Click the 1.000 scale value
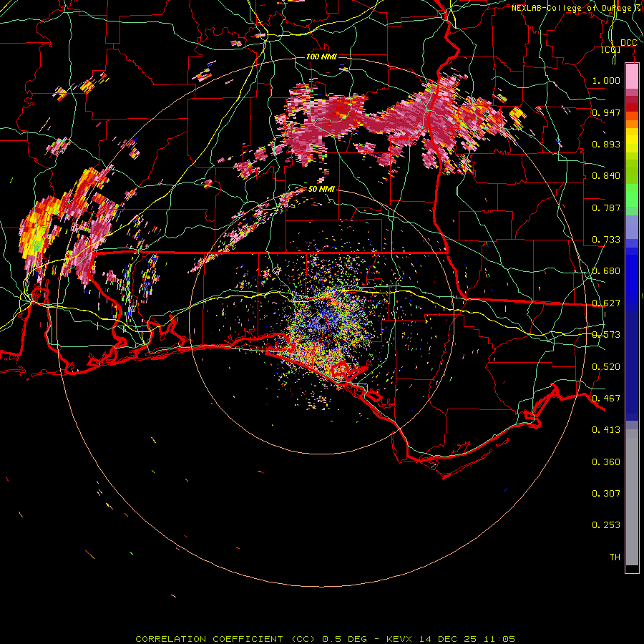The image size is (644, 644). click(x=606, y=80)
